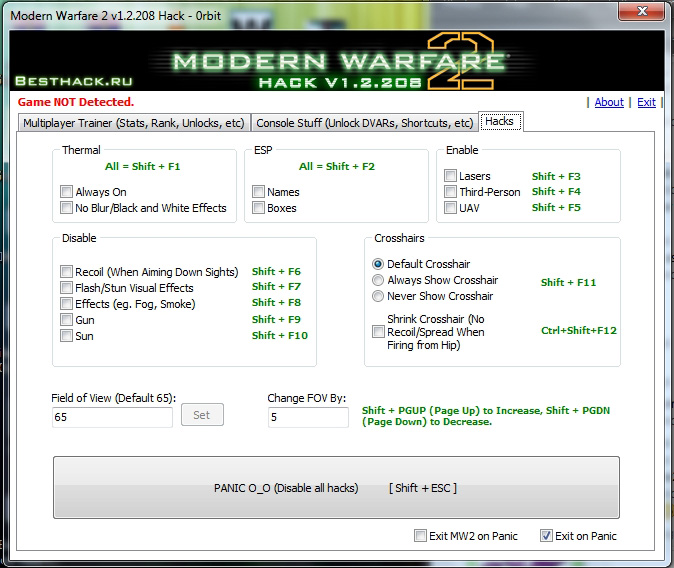Click the Change FOV By input field

(x=308, y=417)
